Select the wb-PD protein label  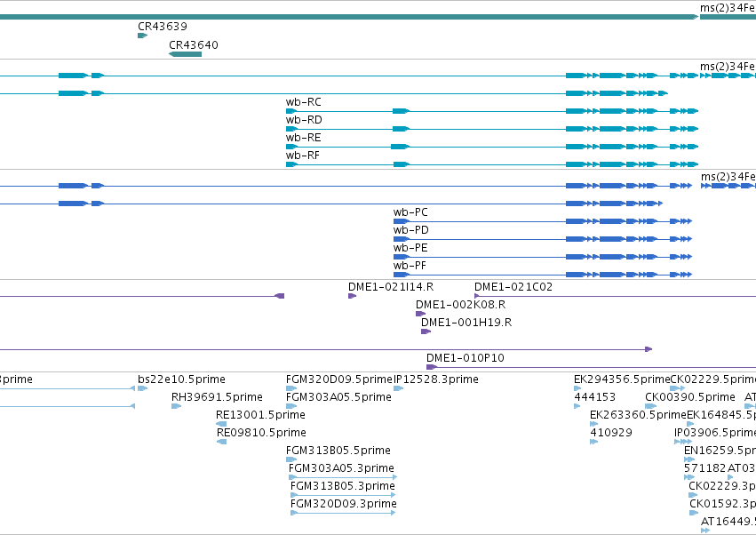[410, 230]
